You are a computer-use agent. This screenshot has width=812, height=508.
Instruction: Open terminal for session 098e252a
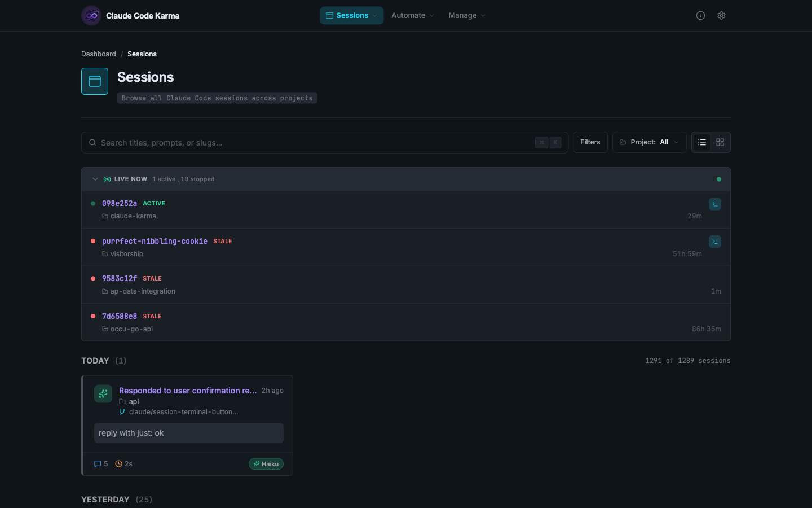[x=715, y=204]
